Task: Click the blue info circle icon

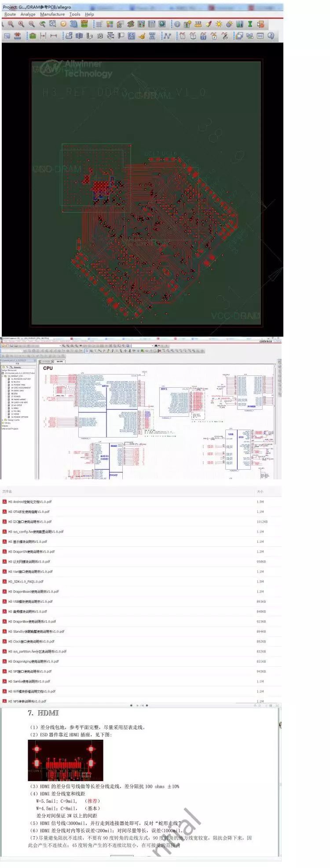Action: tap(177, 24)
